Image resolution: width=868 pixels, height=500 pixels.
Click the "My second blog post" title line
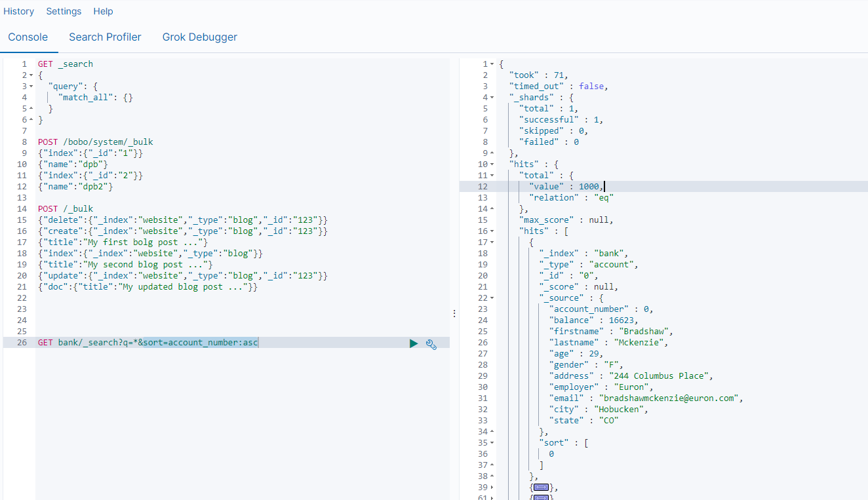[x=126, y=265]
